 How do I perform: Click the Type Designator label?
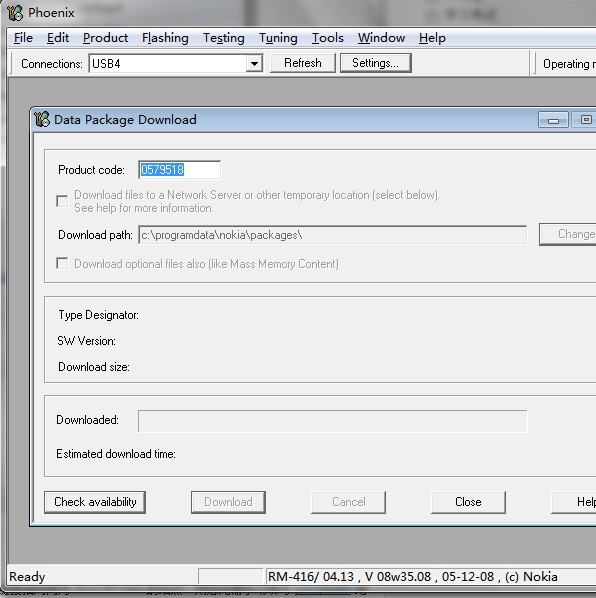[98, 315]
